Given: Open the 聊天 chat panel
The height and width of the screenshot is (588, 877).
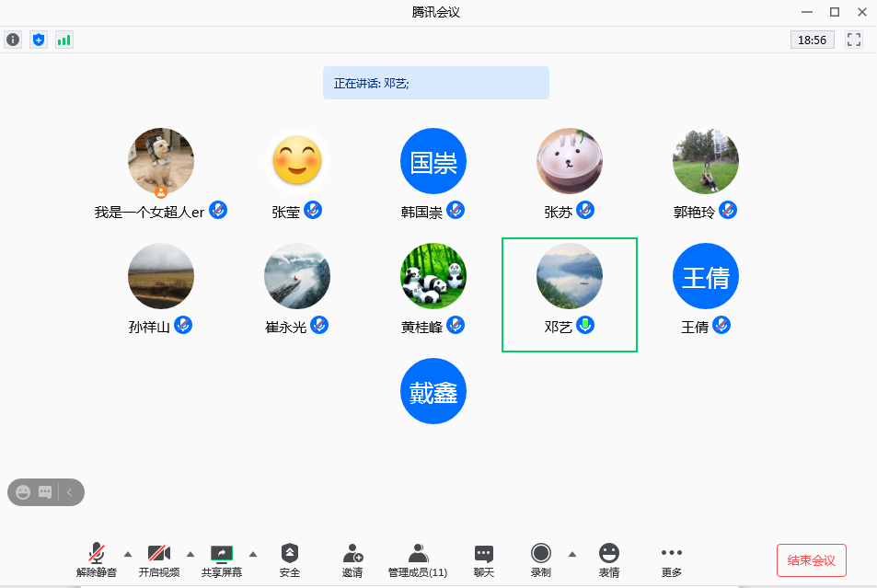Looking at the screenshot, I should pos(484,559).
